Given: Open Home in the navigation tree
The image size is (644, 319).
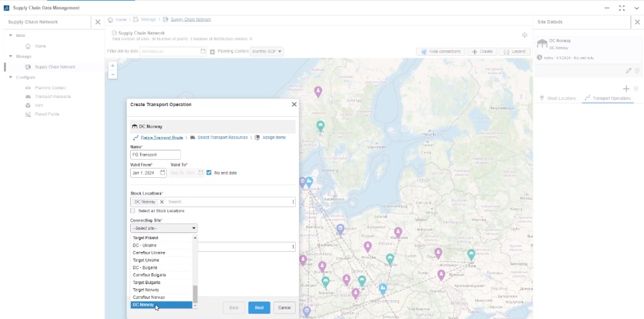Looking at the screenshot, I should [40, 46].
